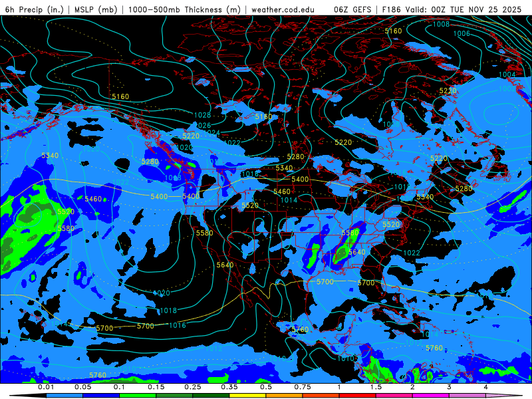Click the '1000-500mb Thickness (m)' title text
The width and height of the screenshot is (532, 399).
(184, 9)
